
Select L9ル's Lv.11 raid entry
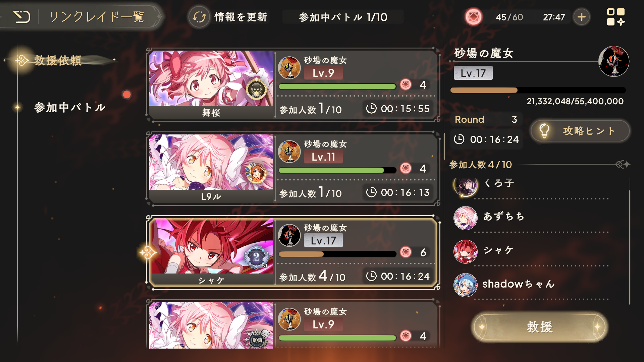click(x=293, y=169)
